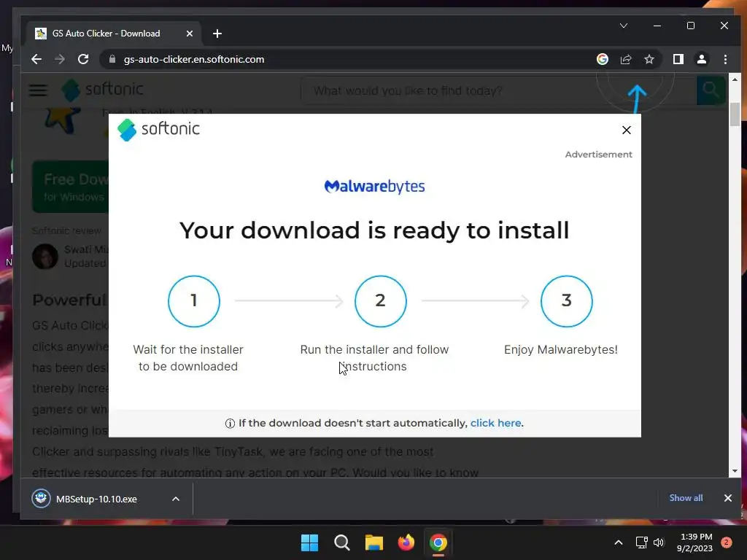Click 'Enjoy Malwarebytes!' text

click(x=561, y=349)
